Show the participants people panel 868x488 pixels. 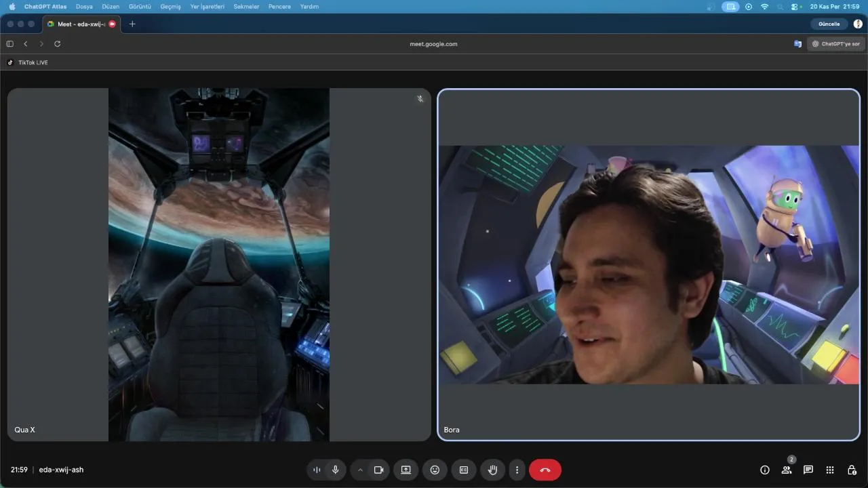tap(787, 470)
